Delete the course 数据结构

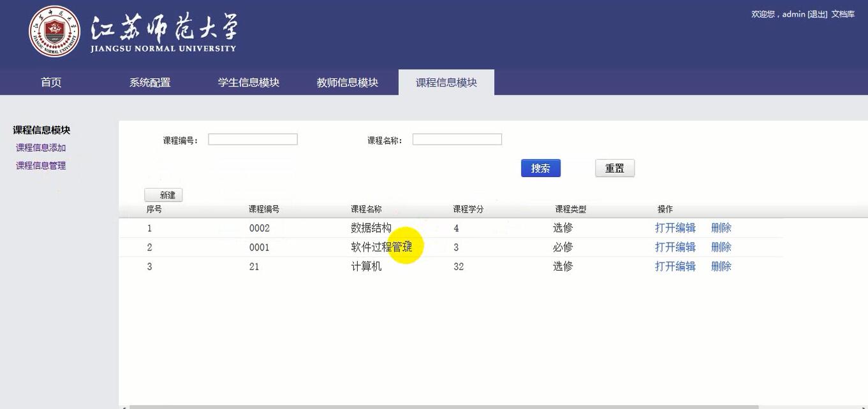pyautogui.click(x=721, y=227)
